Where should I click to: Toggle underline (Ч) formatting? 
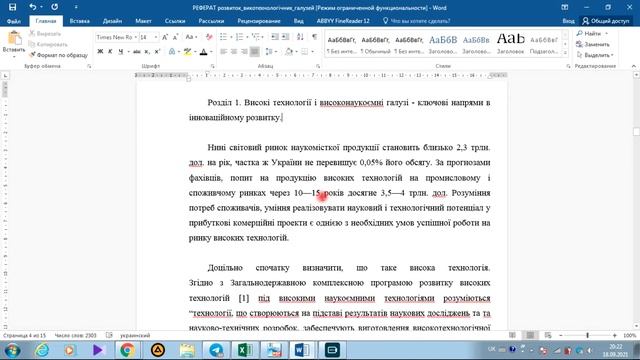pyautogui.click(x=120, y=52)
